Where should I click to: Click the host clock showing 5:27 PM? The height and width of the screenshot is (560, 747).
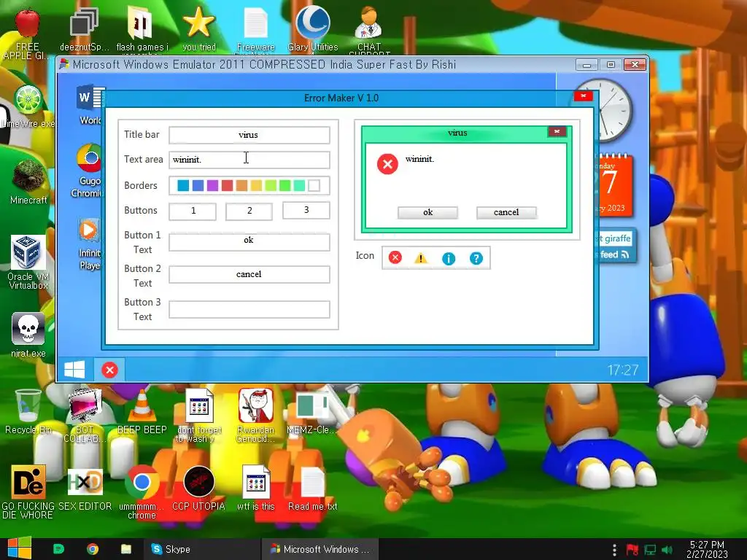706,549
